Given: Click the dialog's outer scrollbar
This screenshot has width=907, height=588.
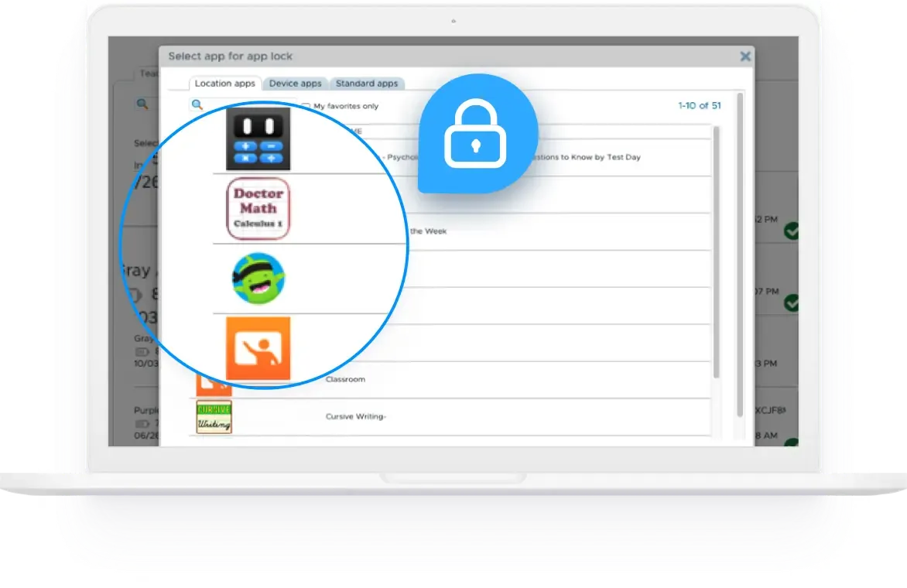Looking at the screenshot, I should pos(740,255).
